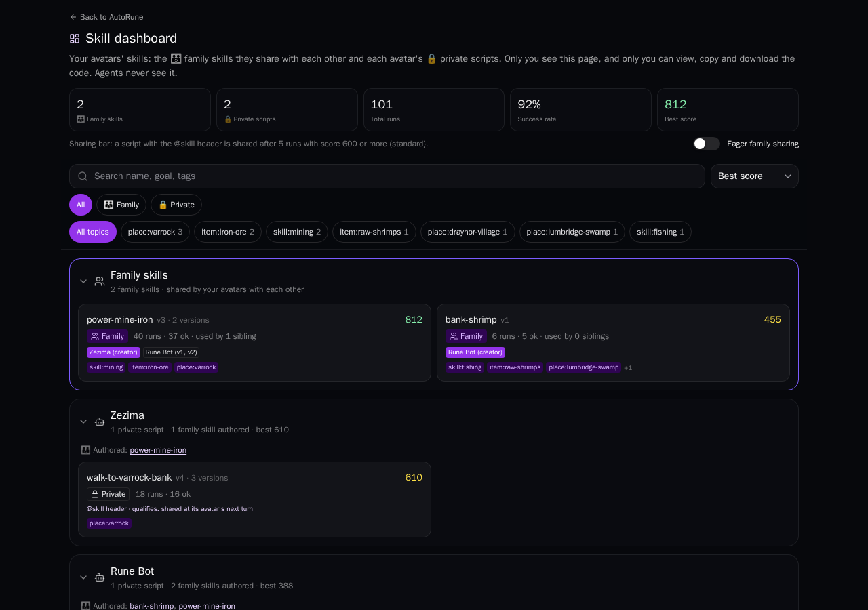
Task: Filter by place:varrock topic chip
Action: point(155,232)
